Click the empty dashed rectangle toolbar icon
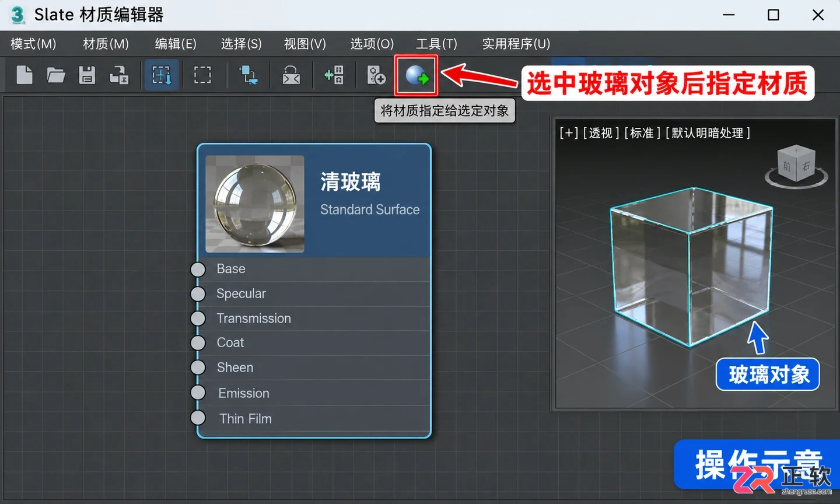The image size is (840, 504). point(202,75)
